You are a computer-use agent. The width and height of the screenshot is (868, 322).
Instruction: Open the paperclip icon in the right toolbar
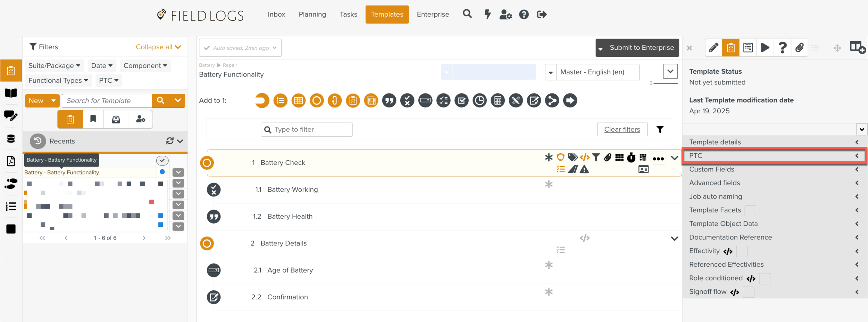[800, 48]
